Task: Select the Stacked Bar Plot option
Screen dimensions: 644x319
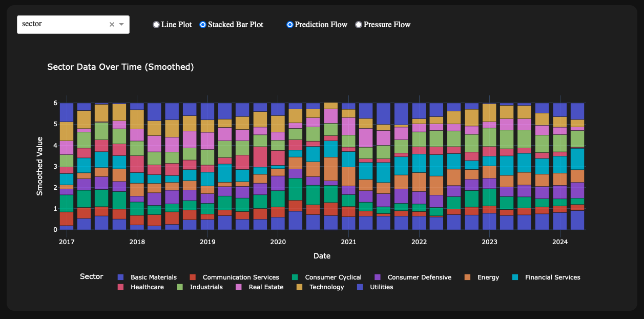Action: [x=203, y=25]
